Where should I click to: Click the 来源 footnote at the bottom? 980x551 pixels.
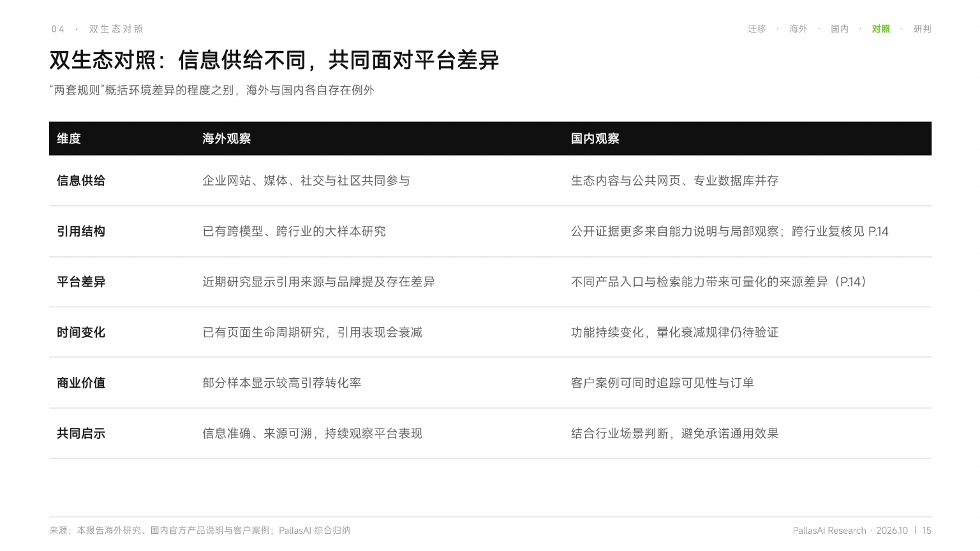(x=200, y=531)
